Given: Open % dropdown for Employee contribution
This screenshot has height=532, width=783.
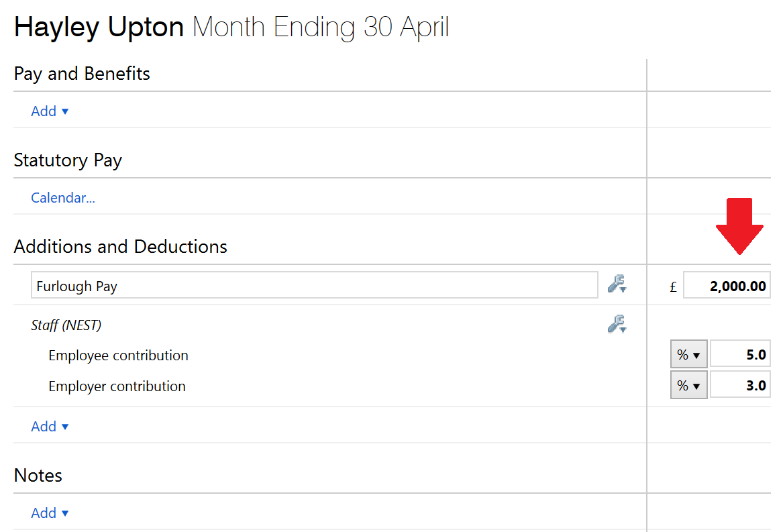Looking at the screenshot, I should 688,354.
